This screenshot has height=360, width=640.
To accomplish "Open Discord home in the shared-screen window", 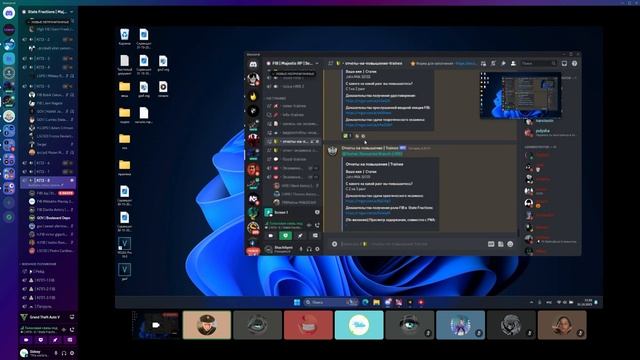I will click(253, 64).
